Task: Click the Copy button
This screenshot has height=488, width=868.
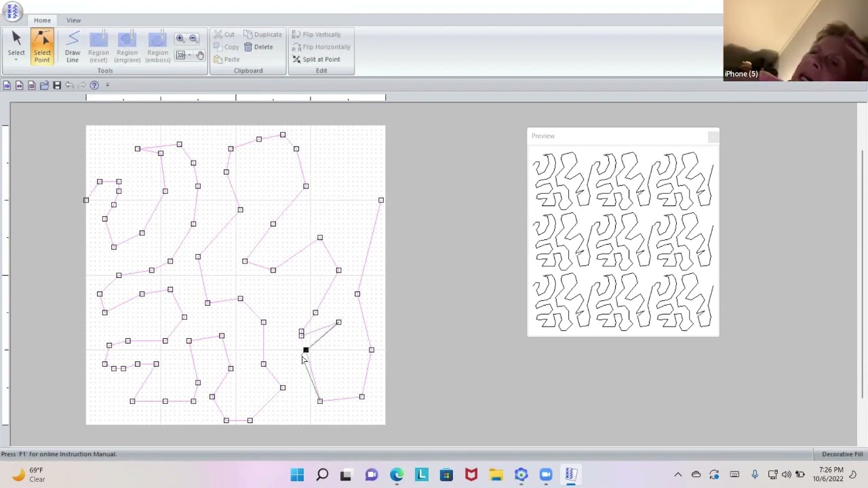Action: click(226, 47)
